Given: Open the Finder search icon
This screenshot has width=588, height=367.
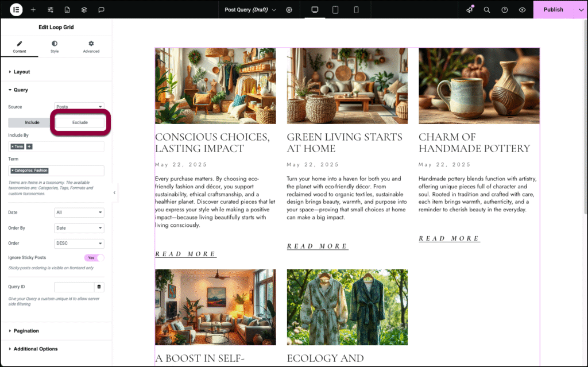Looking at the screenshot, I should [487, 10].
